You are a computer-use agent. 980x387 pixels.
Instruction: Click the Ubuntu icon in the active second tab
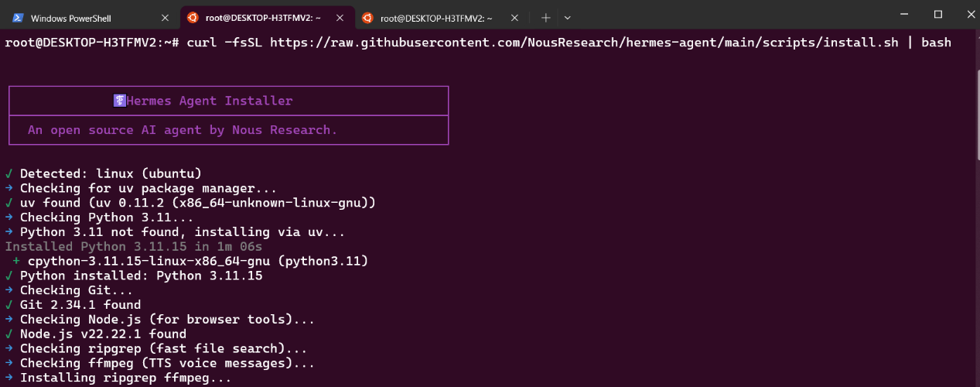(x=193, y=17)
